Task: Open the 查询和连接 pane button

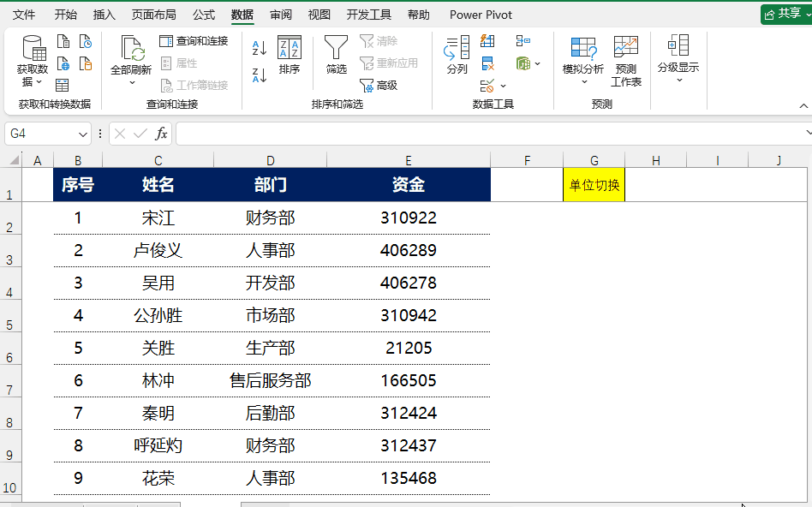Action: click(194, 41)
